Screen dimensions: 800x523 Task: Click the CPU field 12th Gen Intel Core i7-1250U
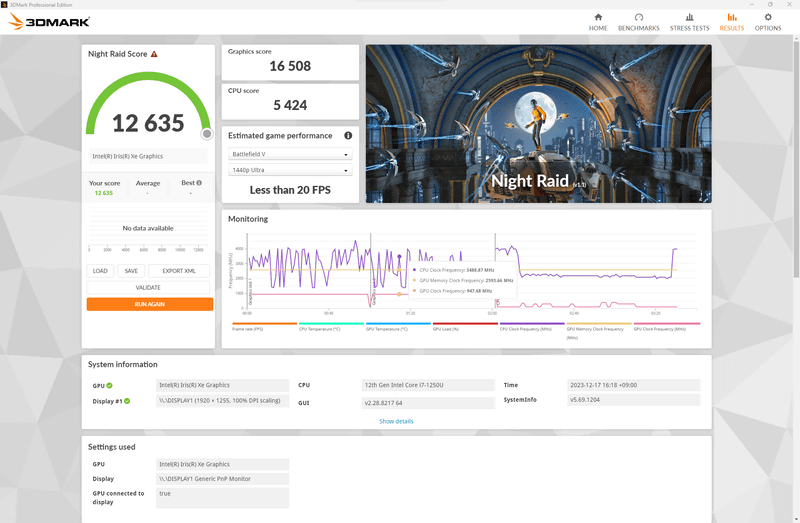point(428,385)
